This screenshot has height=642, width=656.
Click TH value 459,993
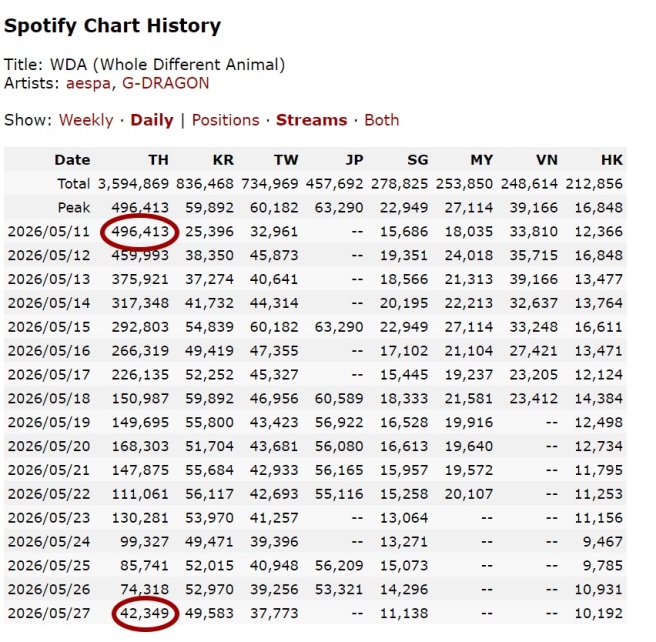pyautogui.click(x=140, y=255)
